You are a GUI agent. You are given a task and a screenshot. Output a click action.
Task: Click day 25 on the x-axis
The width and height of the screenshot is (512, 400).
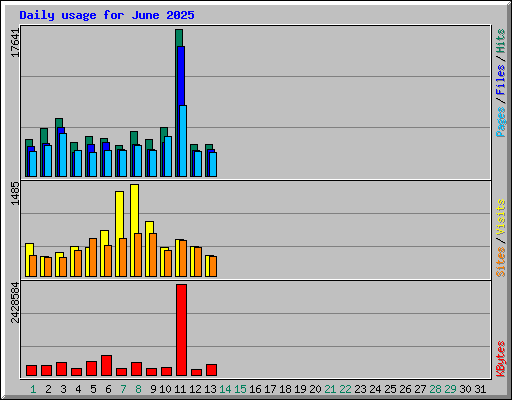tap(390, 389)
